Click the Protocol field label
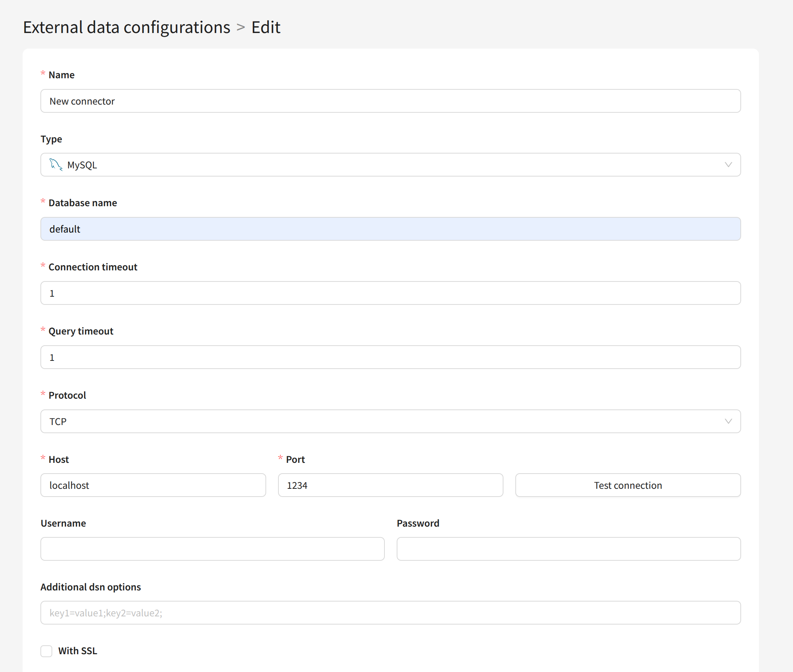 click(67, 395)
